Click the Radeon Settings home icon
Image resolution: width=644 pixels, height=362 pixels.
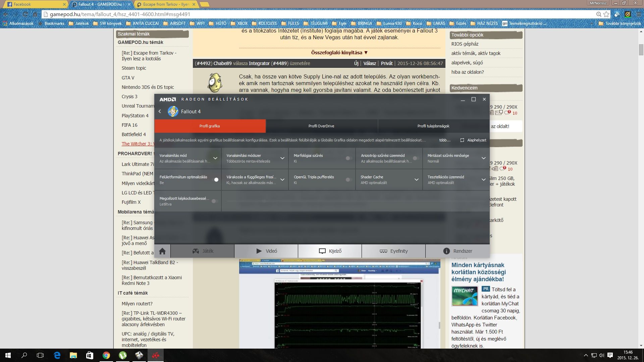click(x=162, y=251)
